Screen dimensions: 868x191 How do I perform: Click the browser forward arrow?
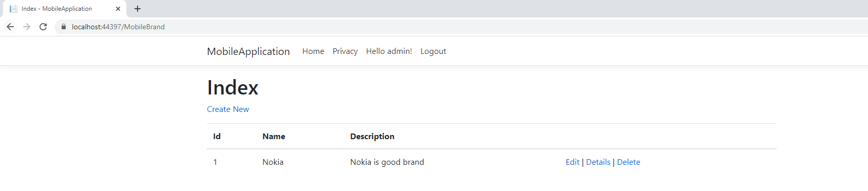(x=27, y=27)
